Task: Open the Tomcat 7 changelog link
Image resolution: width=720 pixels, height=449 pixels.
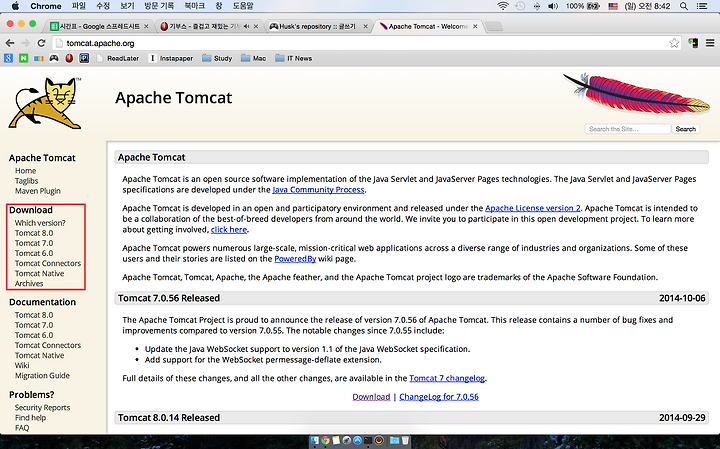Action: tap(447, 378)
